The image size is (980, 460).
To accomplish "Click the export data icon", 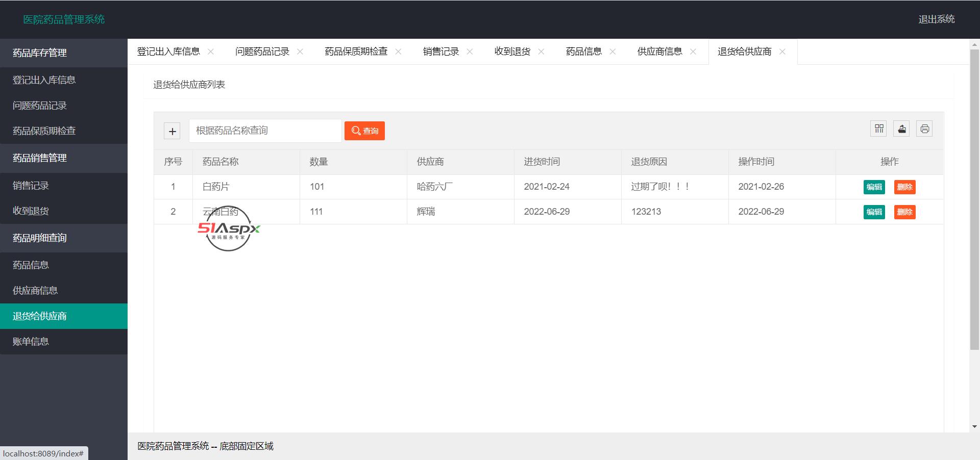I will pyautogui.click(x=901, y=129).
